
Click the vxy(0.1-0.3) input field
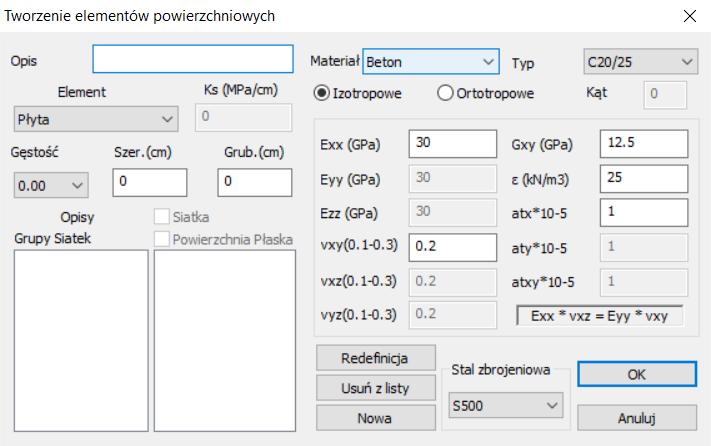[x=453, y=247]
